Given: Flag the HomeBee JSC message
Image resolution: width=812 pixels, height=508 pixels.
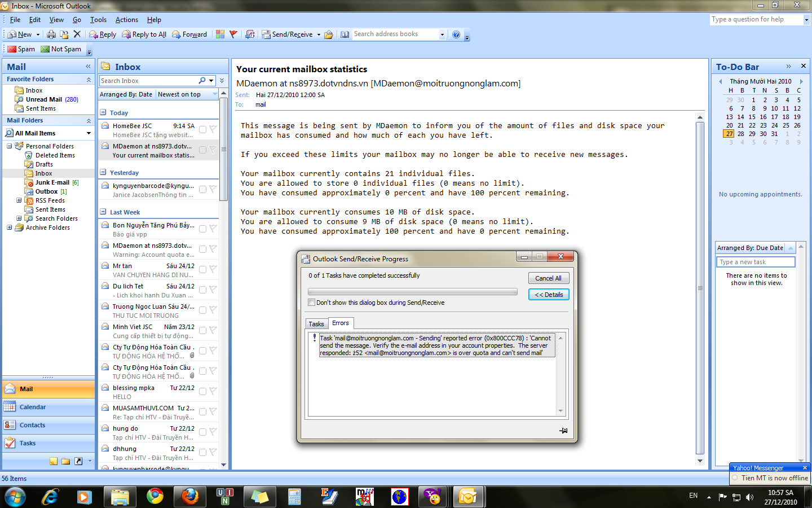Looking at the screenshot, I should pos(213,129).
